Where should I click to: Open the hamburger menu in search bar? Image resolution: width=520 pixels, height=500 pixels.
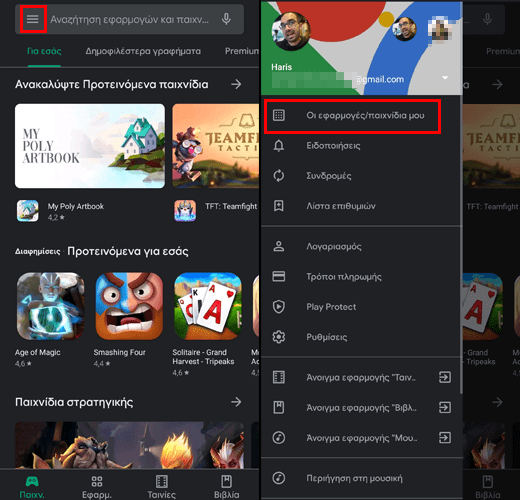[x=33, y=19]
